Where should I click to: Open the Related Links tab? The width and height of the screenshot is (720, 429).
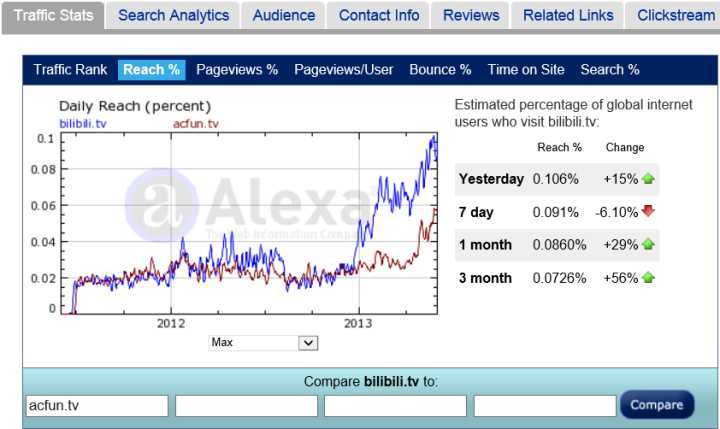coord(568,16)
